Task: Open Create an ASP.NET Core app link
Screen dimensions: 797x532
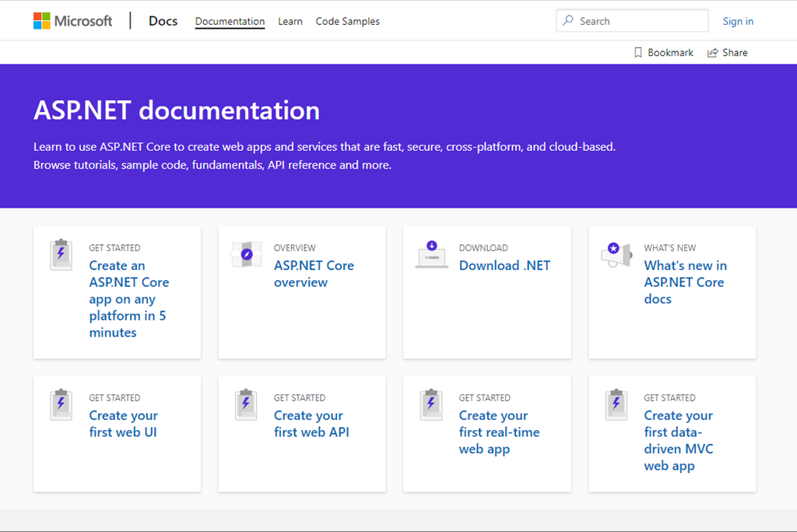Action: 129,299
